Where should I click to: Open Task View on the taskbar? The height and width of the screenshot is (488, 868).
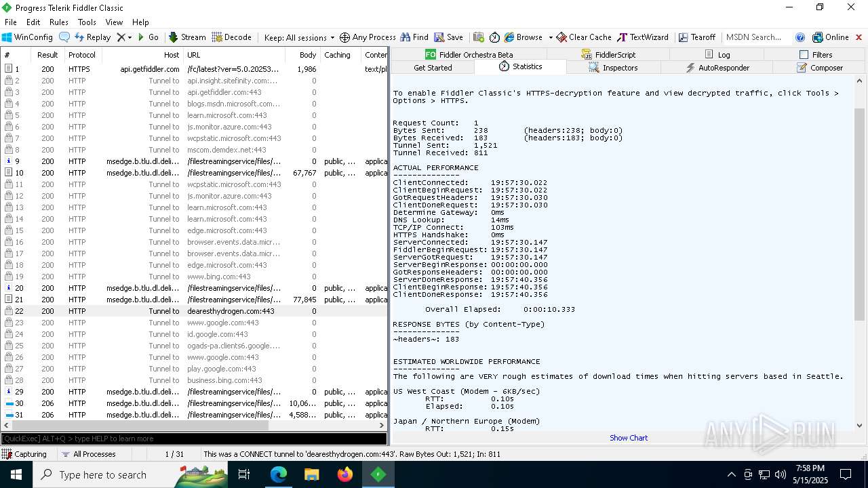point(244,474)
